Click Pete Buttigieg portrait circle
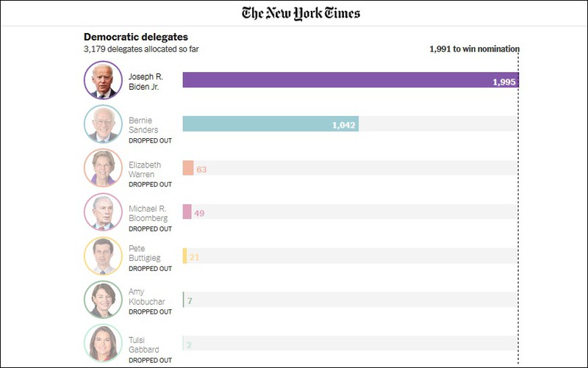This screenshot has width=588, height=368. (103, 256)
